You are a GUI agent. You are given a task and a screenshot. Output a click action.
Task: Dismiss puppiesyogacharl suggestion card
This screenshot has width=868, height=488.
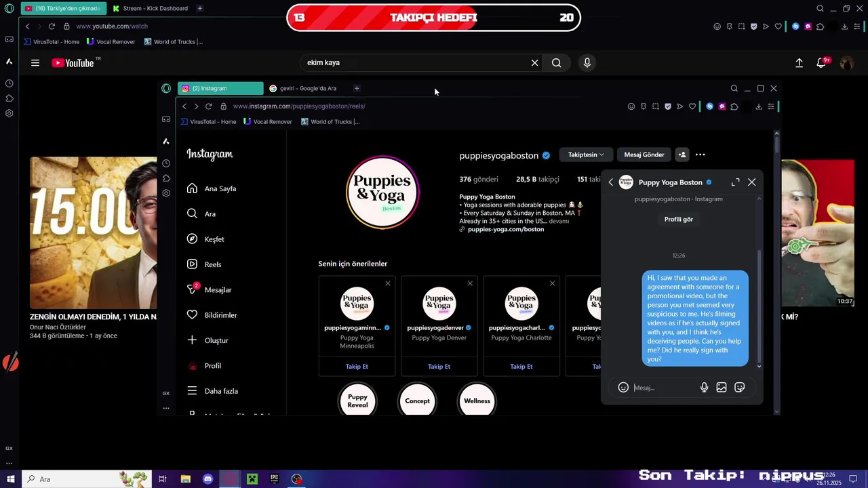(x=552, y=283)
